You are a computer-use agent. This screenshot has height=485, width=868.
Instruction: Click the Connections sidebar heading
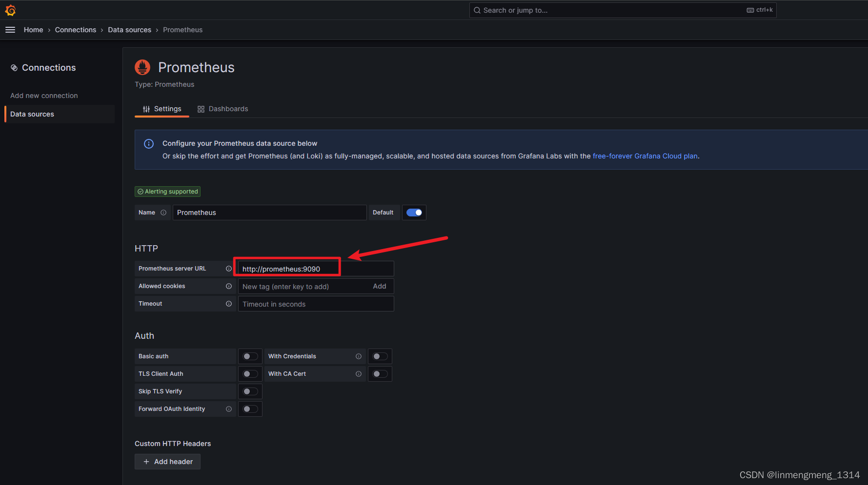(x=49, y=68)
